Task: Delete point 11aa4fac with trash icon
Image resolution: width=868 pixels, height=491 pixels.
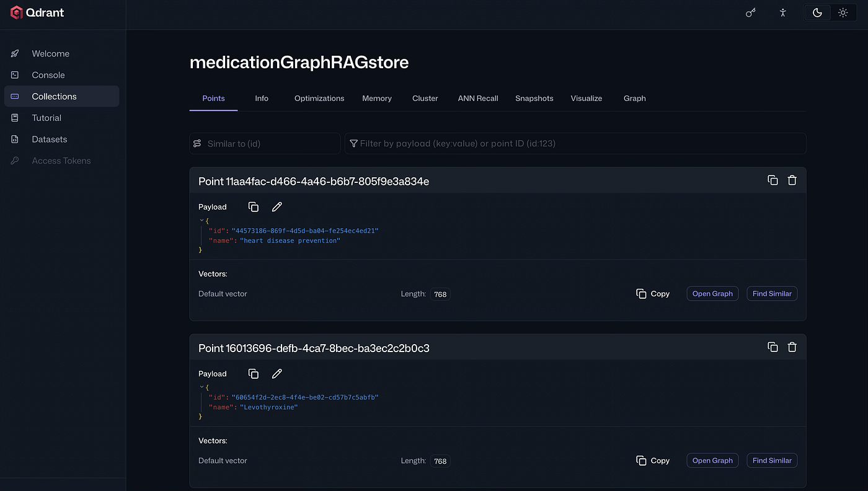Action: click(x=792, y=180)
